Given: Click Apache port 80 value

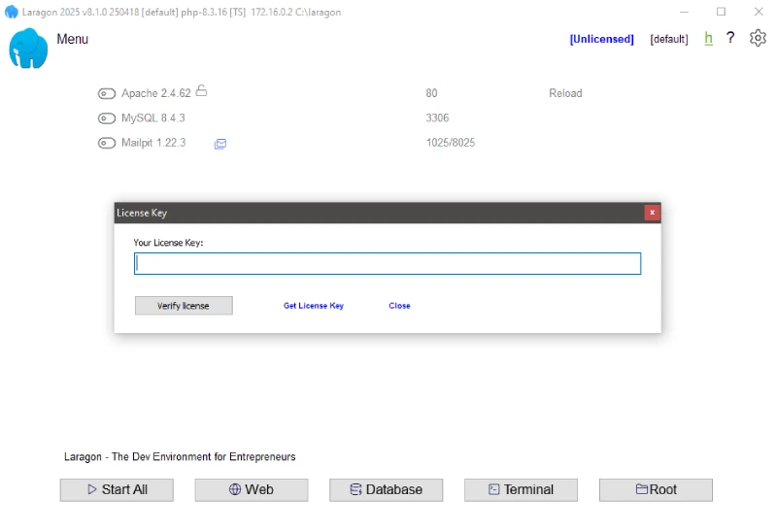Looking at the screenshot, I should coord(431,93).
